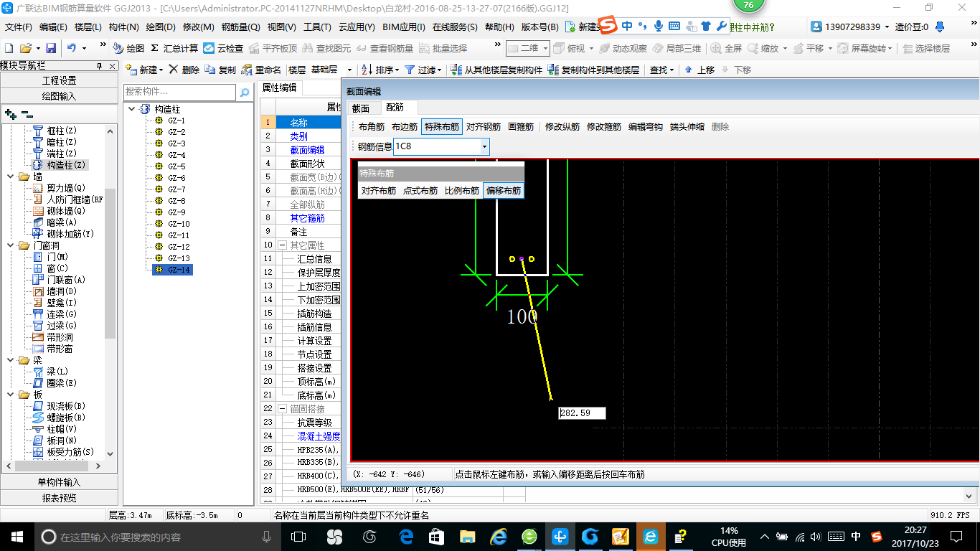Open the 二维 view mode dropdown
The image size is (980, 551).
(x=528, y=48)
